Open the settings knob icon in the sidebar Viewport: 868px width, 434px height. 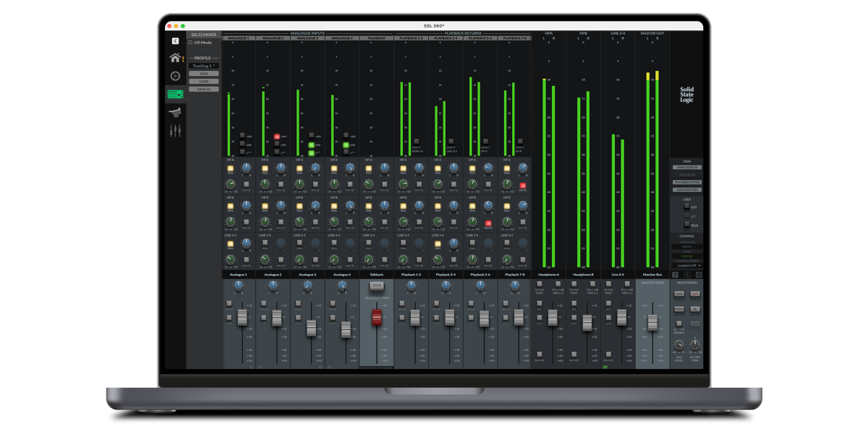(x=175, y=76)
